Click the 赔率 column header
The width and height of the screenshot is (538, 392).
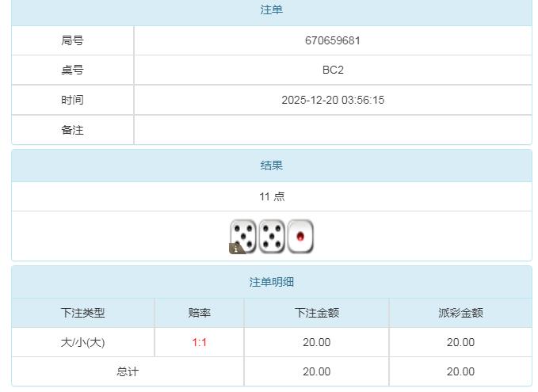click(x=200, y=313)
